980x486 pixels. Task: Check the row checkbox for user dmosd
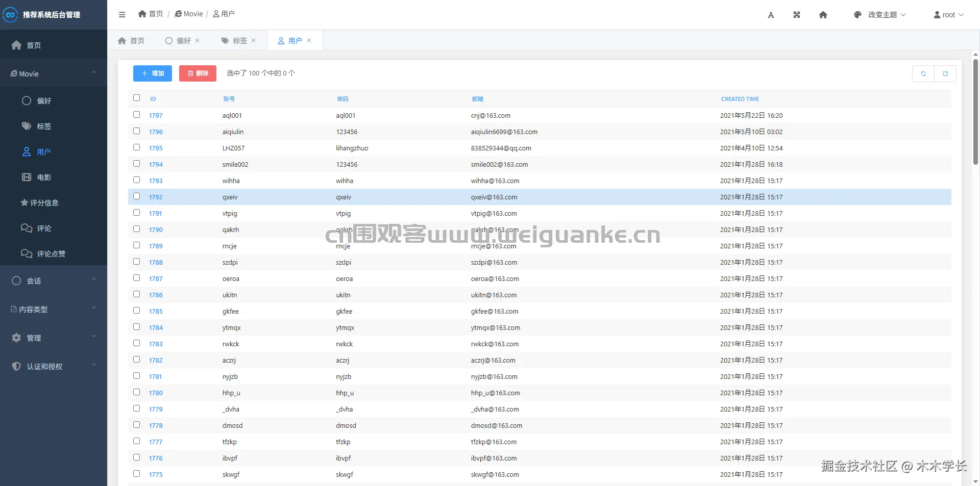[x=136, y=425]
